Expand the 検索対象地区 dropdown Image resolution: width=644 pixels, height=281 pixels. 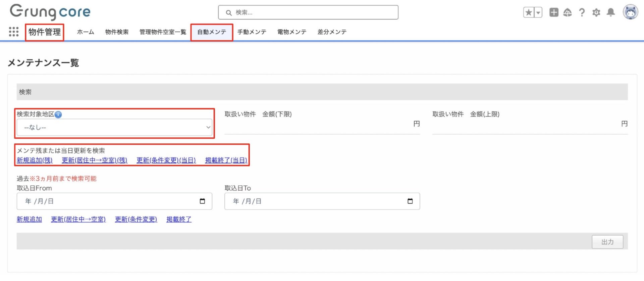tap(114, 128)
